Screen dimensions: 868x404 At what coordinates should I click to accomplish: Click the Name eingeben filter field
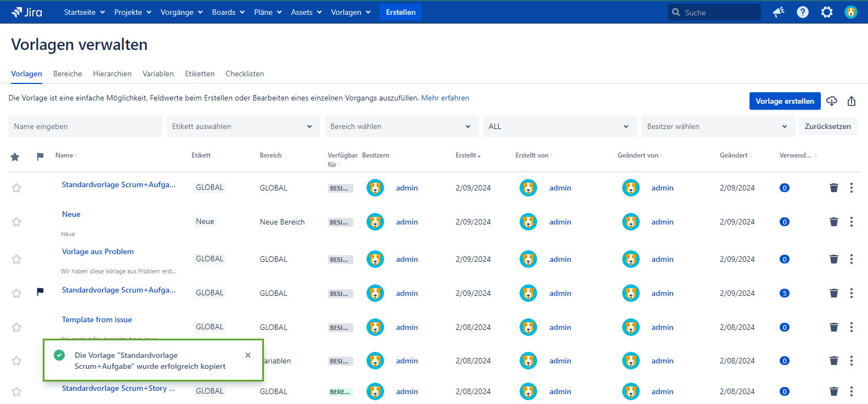click(x=85, y=126)
